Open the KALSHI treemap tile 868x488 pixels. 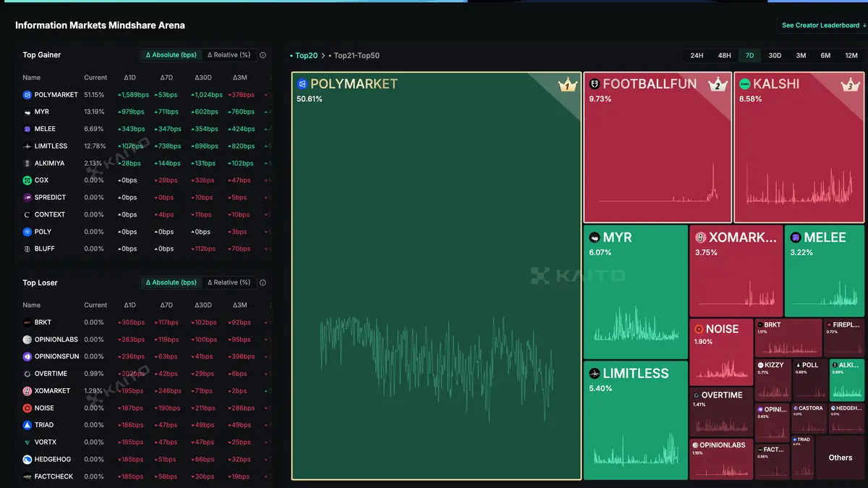click(799, 147)
